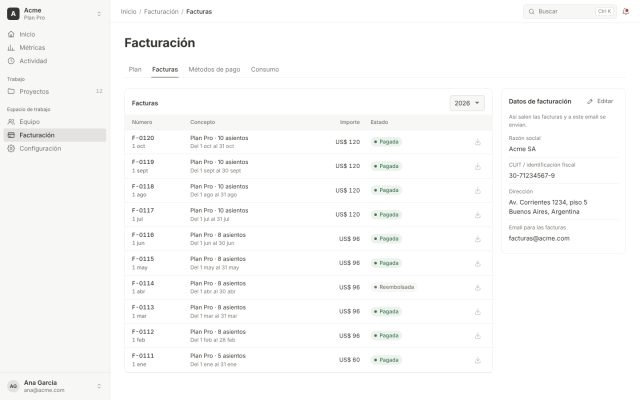Open Configuración in sidebar

pyautogui.click(x=55, y=149)
